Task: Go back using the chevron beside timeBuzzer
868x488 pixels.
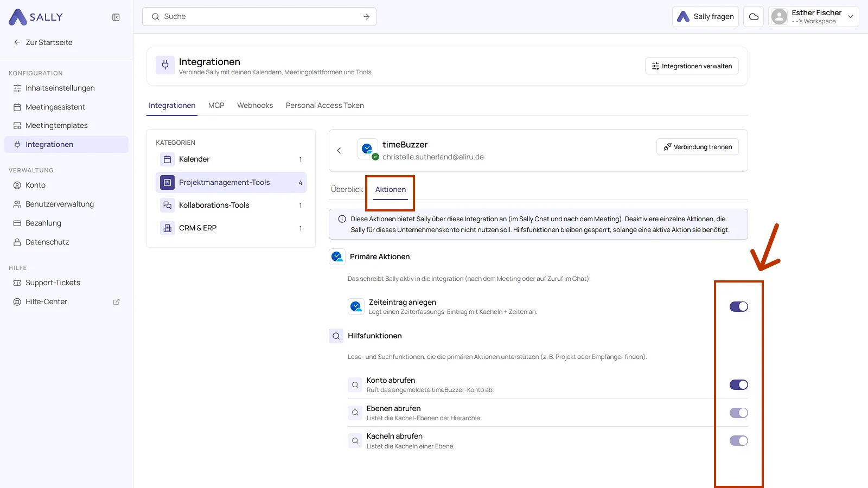Action: pos(339,151)
